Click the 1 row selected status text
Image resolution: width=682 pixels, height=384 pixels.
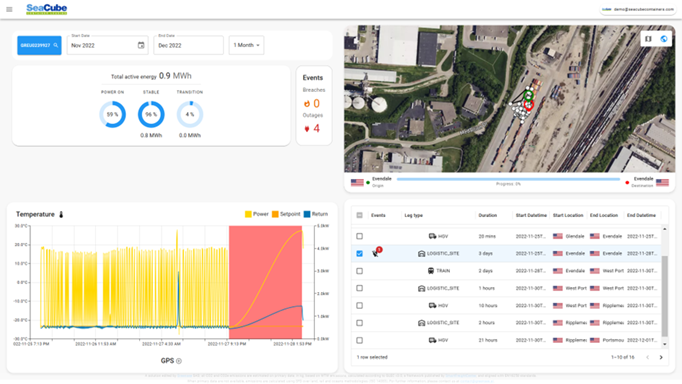click(x=372, y=357)
